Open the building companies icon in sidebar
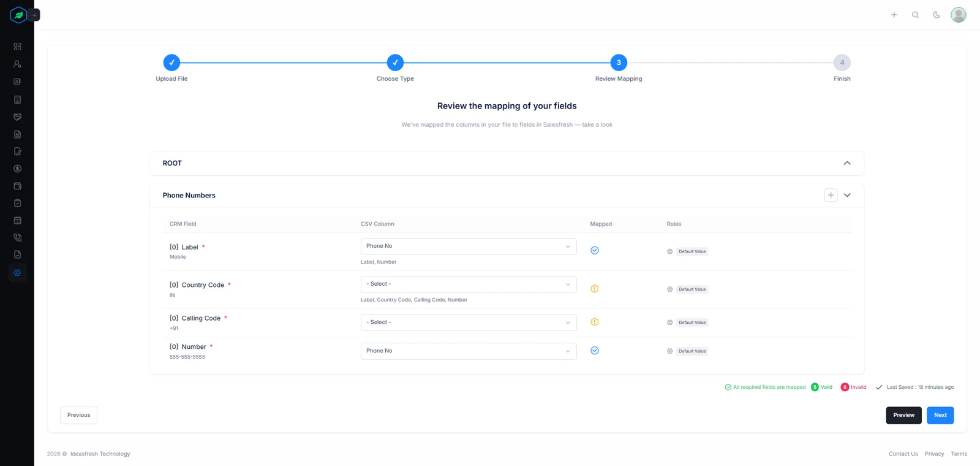 pos(17,99)
